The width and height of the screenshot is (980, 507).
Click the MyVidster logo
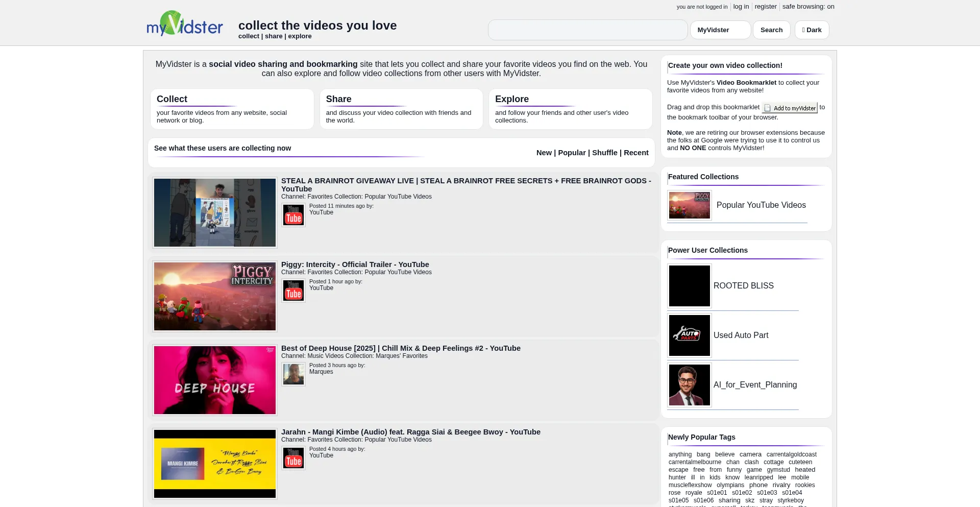185,24
